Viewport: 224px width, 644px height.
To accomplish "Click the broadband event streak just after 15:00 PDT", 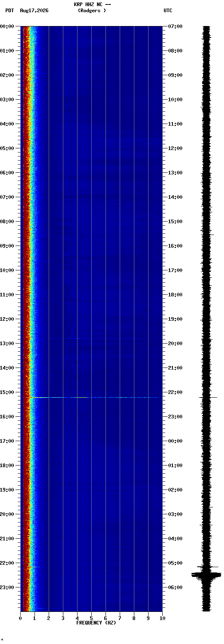I will (95, 397).
